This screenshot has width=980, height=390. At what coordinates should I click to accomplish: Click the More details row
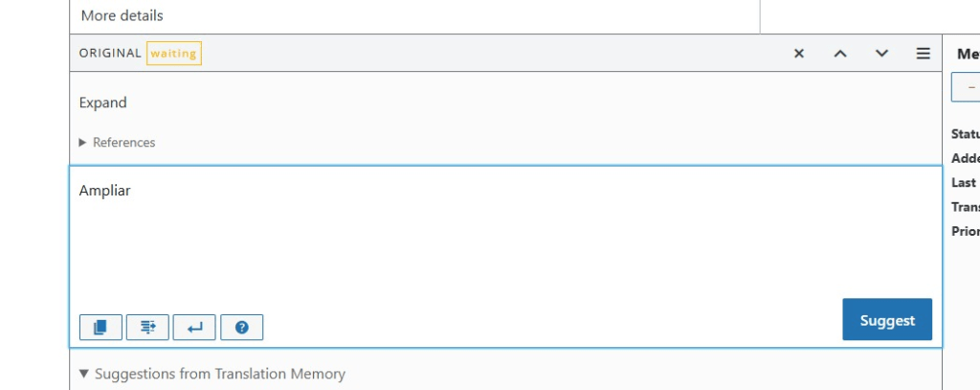[122, 16]
